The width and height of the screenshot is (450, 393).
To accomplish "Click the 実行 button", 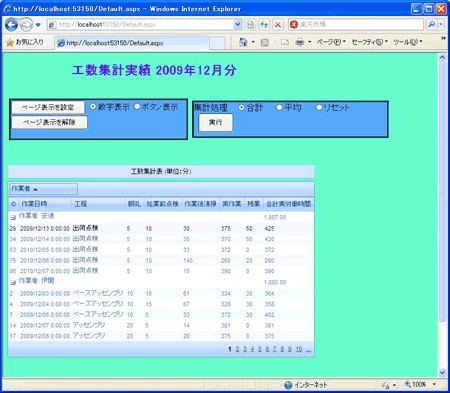I will (216, 123).
